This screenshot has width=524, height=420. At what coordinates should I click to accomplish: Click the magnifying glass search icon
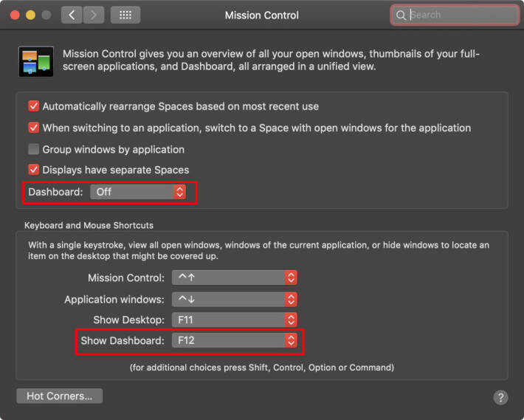coord(401,15)
